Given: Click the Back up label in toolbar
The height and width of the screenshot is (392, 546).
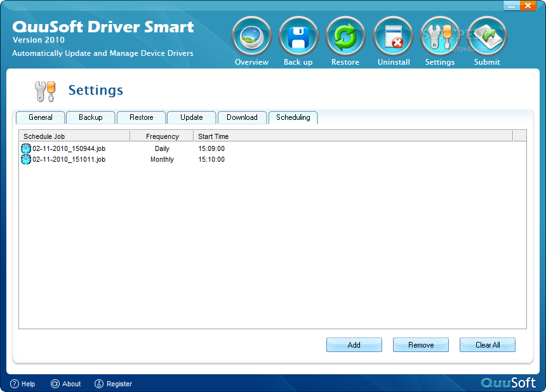Looking at the screenshot, I should 298,62.
